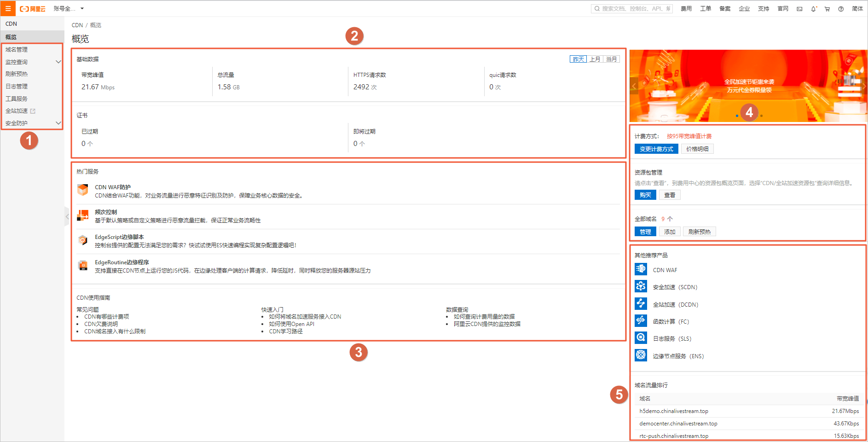Image resolution: width=868 pixels, height=442 pixels.
Task: Click the 按95带宽峰值计费 billing text
Action: point(689,136)
